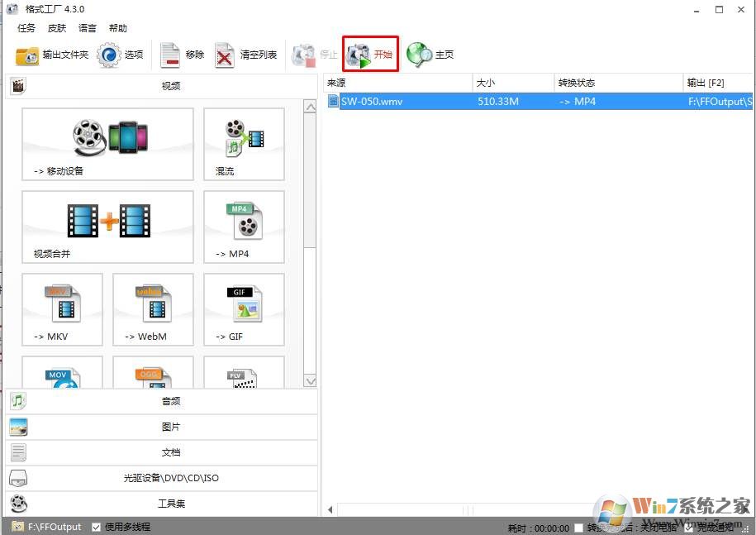Clear the task list (清空列表)

[246, 55]
